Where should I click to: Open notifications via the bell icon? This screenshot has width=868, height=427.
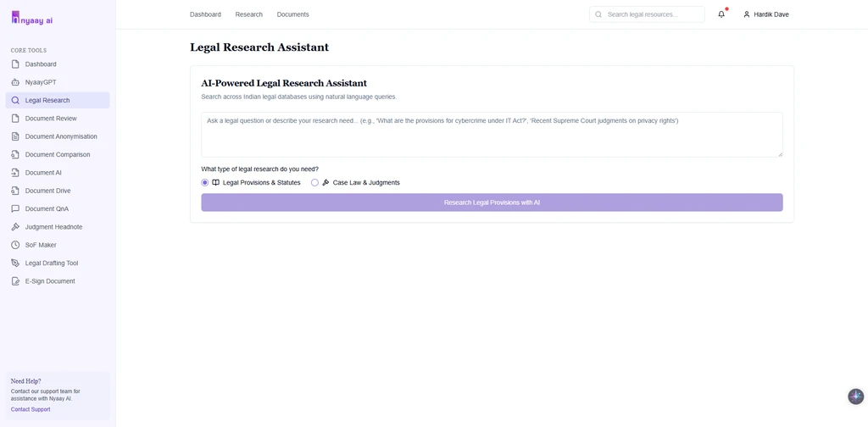tap(721, 14)
